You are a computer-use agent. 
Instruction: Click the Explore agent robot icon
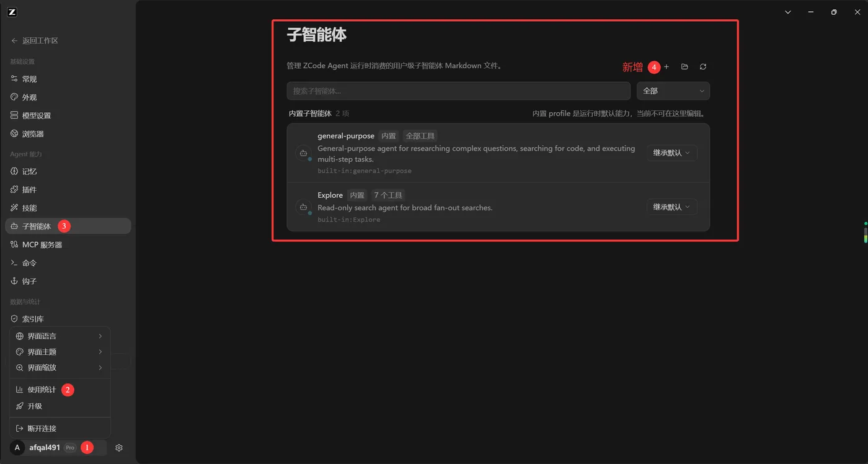pyautogui.click(x=303, y=207)
